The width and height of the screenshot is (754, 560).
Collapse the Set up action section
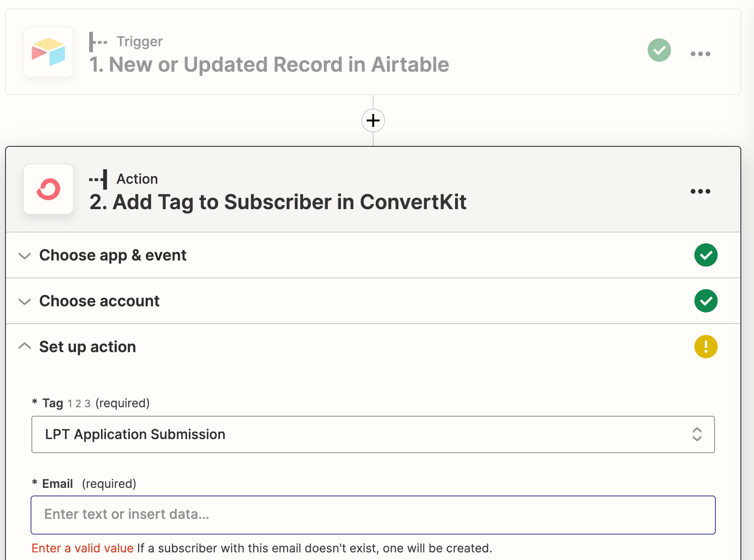25,346
